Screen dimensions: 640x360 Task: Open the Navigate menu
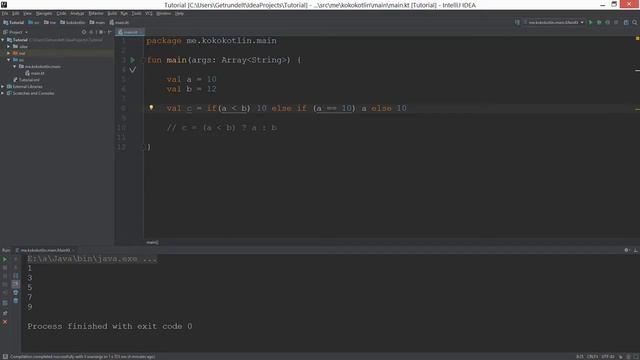pos(44,13)
